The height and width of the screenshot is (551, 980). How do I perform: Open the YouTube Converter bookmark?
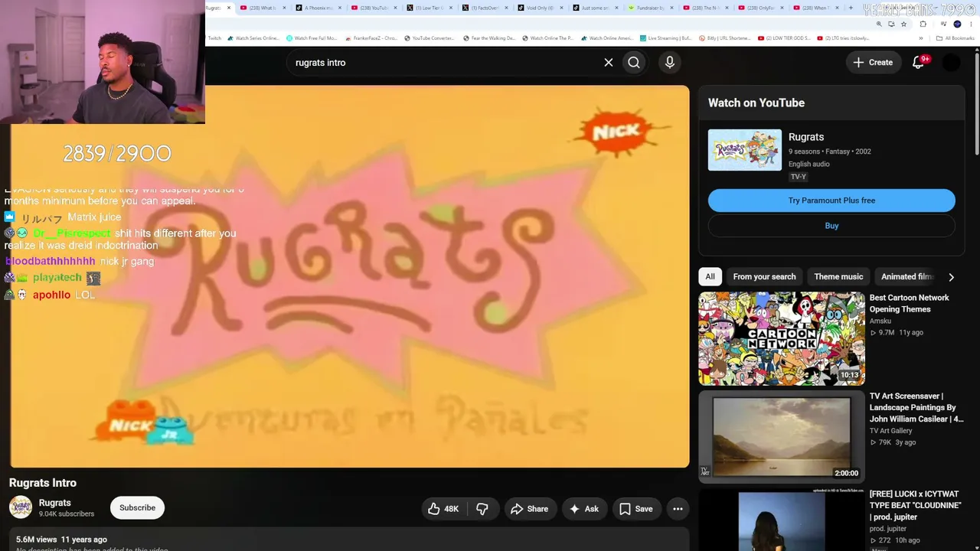click(429, 38)
